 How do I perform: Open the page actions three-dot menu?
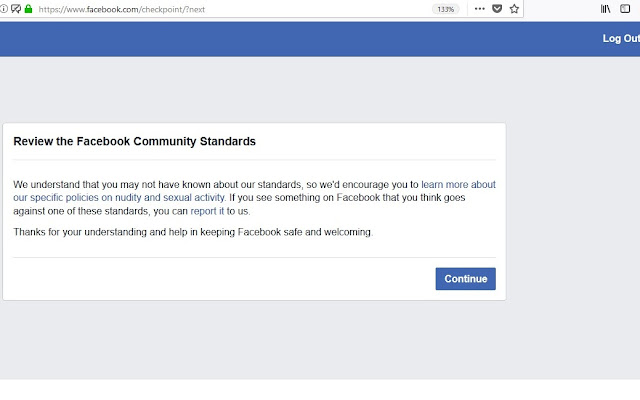480,9
